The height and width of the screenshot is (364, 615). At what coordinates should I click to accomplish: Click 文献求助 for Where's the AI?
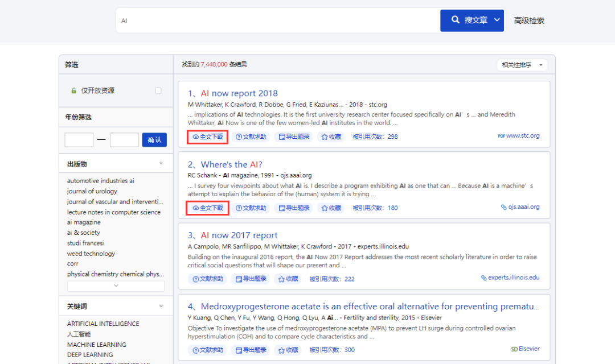point(251,208)
